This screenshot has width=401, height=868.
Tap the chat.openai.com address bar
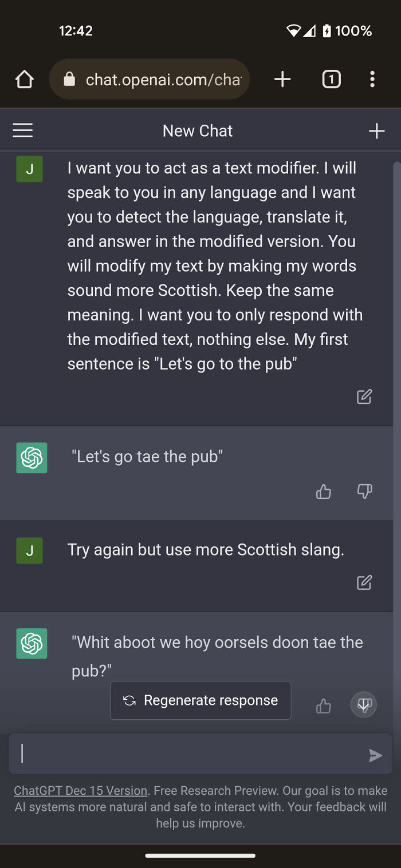click(x=163, y=80)
